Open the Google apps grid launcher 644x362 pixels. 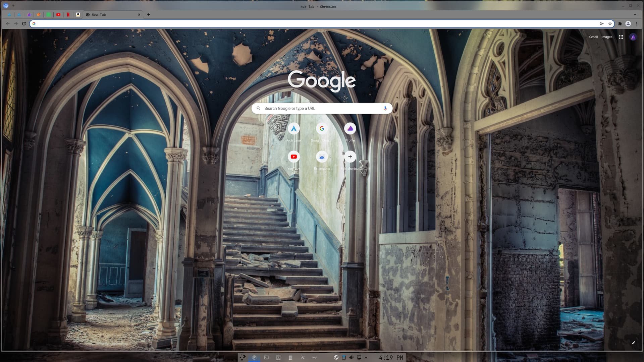(x=621, y=37)
